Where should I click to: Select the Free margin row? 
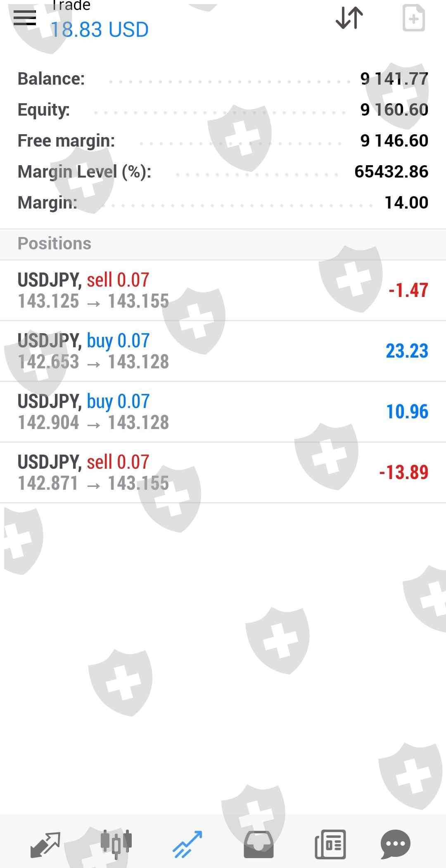click(x=223, y=140)
